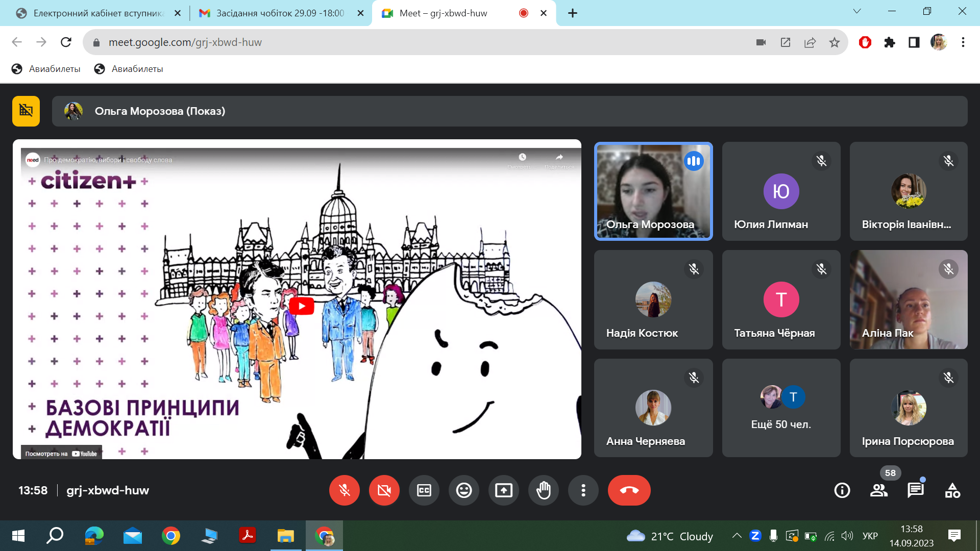Open Chrome three-dot menu
Screen dimensions: 980x551
[963, 42]
